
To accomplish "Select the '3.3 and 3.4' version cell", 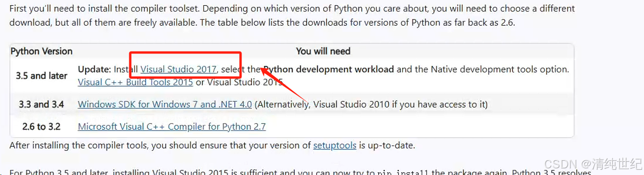I will coord(42,104).
